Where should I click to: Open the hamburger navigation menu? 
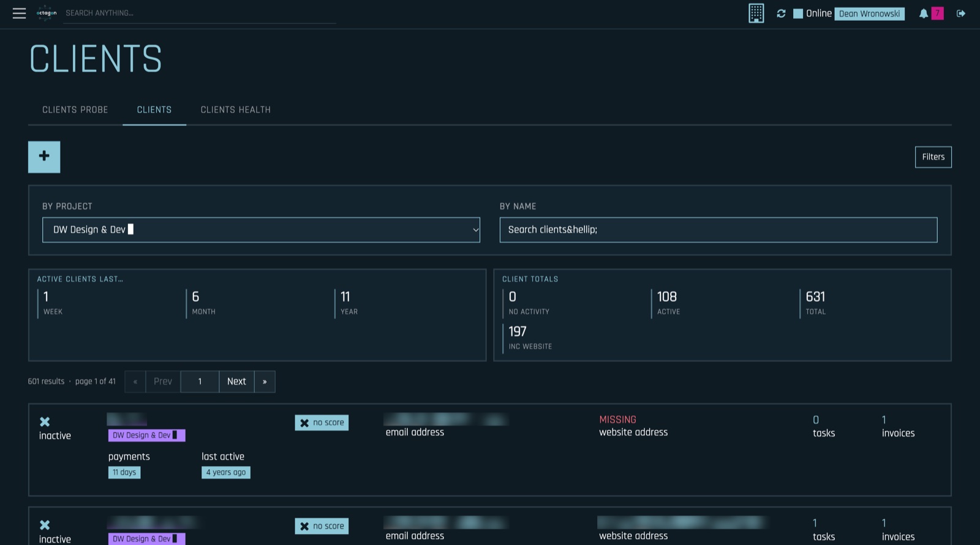(x=19, y=13)
